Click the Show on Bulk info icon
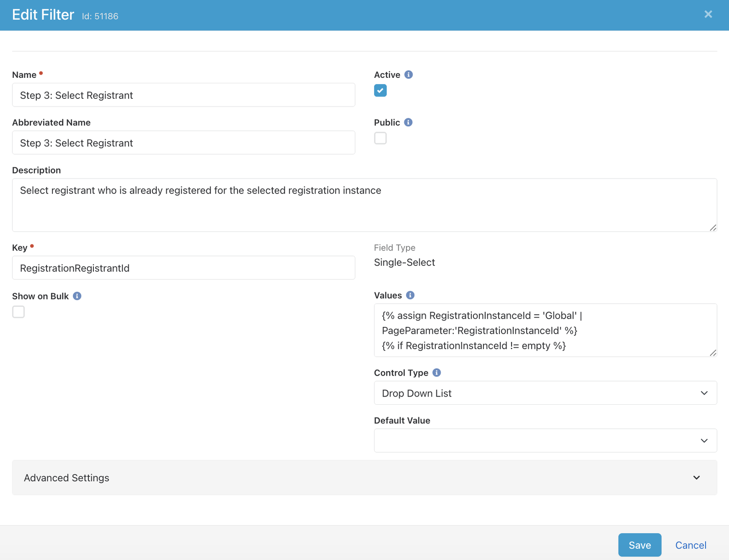 tap(77, 296)
